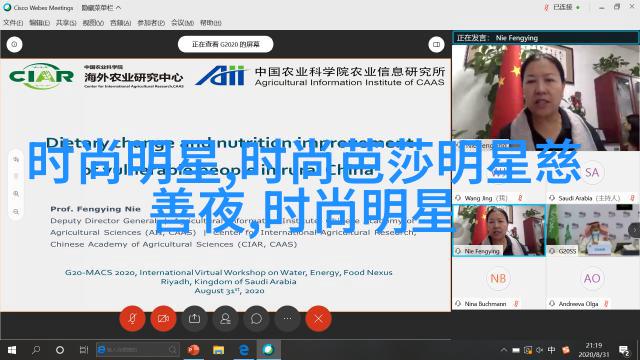Click muted mic icon beside Saudi Arabia

pyautogui.click(x=632, y=198)
